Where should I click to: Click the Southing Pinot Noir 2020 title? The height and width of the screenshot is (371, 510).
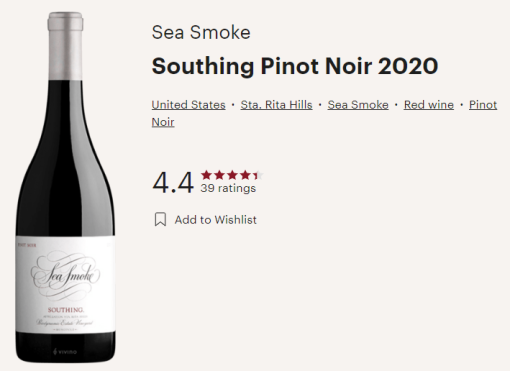(295, 66)
